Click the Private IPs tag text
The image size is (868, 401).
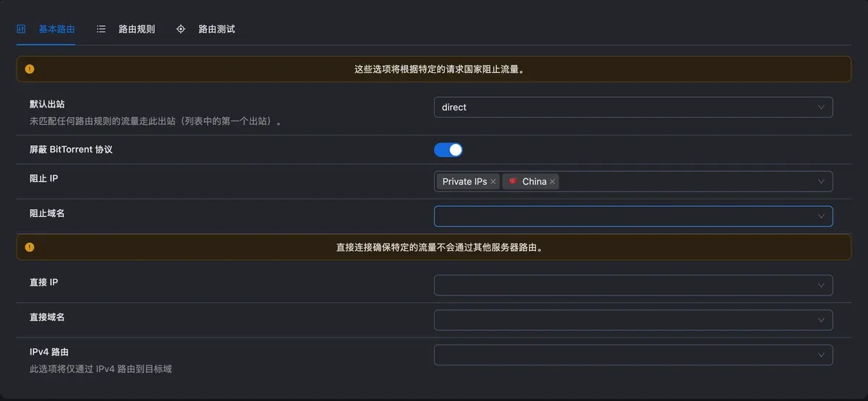tap(464, 182)
